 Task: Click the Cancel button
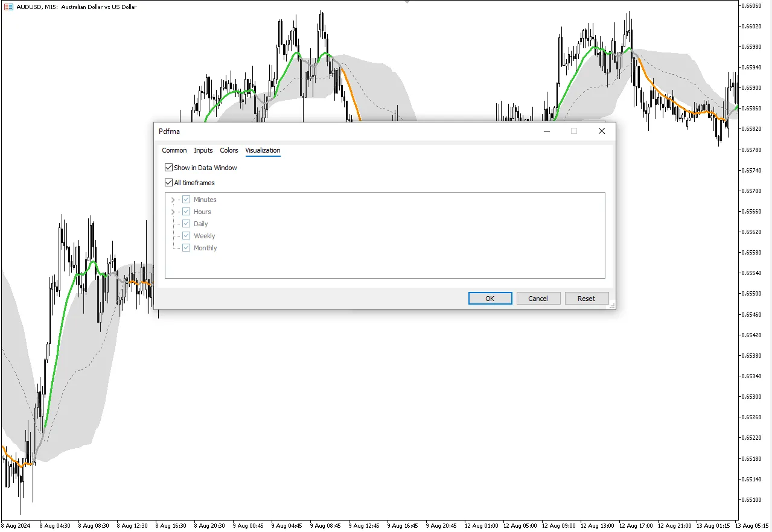pyautogui.click(x=538, y=299)
